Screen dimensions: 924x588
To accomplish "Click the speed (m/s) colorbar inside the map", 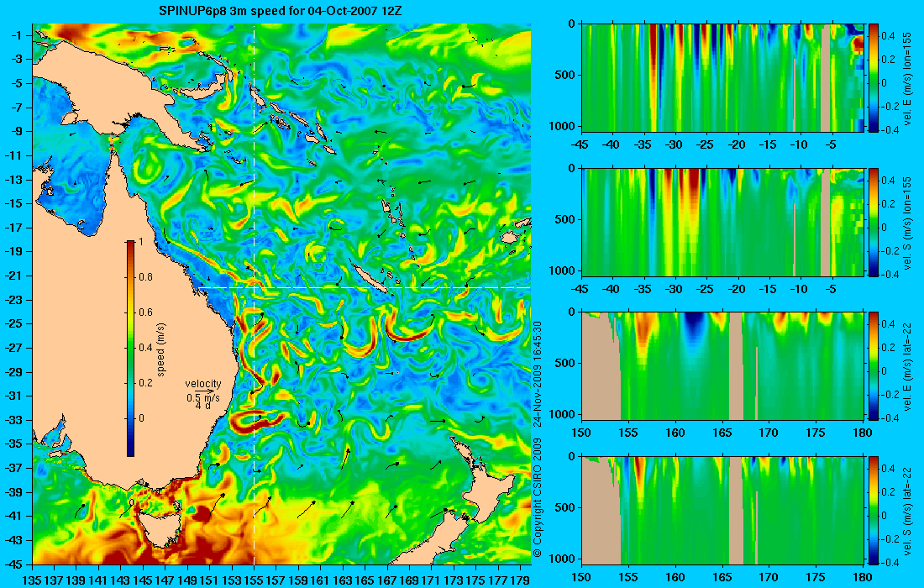I will [130, 349].
